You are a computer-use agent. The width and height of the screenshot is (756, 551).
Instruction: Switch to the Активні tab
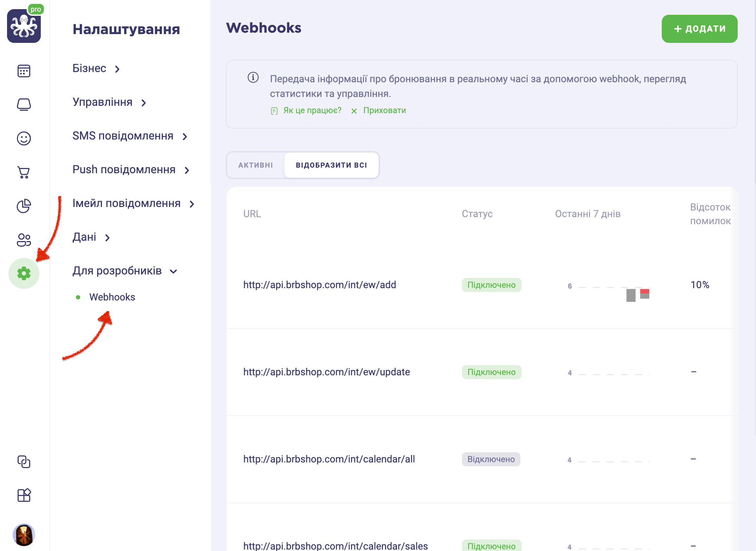point(256,165)
